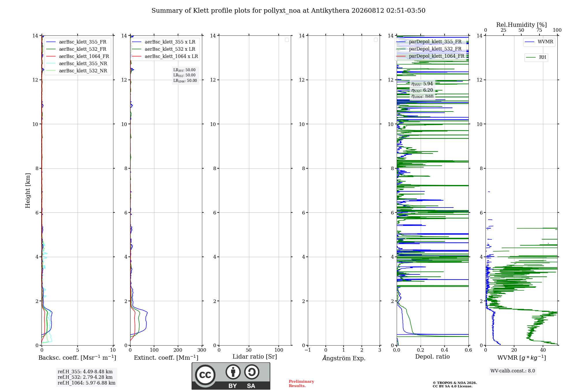Click the LR355: 50.00 annotation

pyautogui.click(x=184, y=70)
